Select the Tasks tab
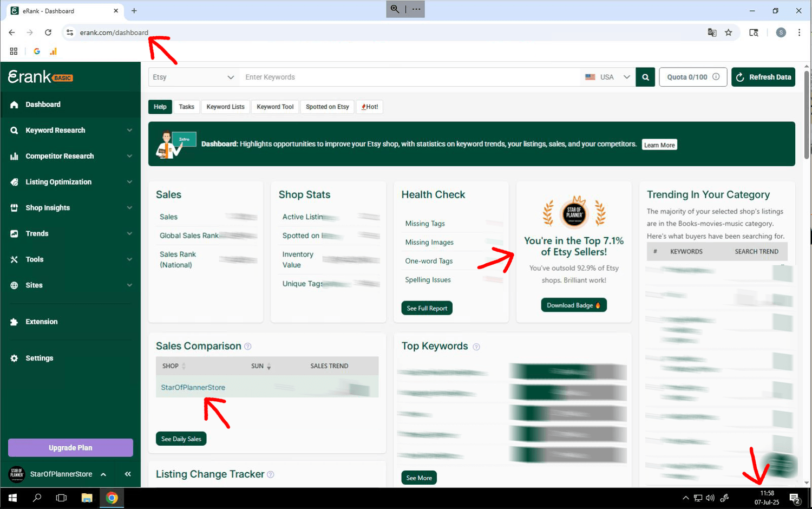812x509 pixels. pos(186,107)
